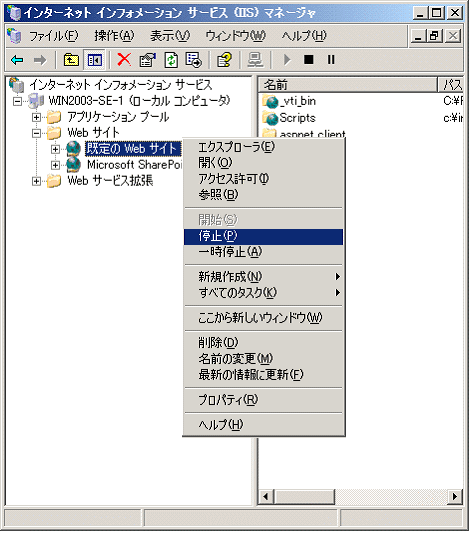Click the Export list toolbar icon
Image resolution: width=471 pixels, height=533 pixels.
tap(194, 60)
